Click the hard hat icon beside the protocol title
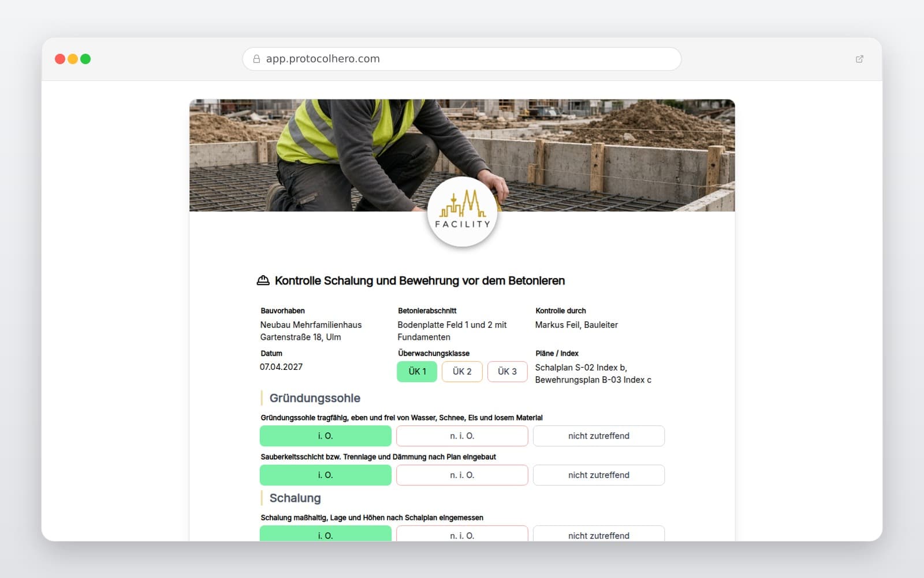This screenshot has height=578, width=924. click(263, 280)
